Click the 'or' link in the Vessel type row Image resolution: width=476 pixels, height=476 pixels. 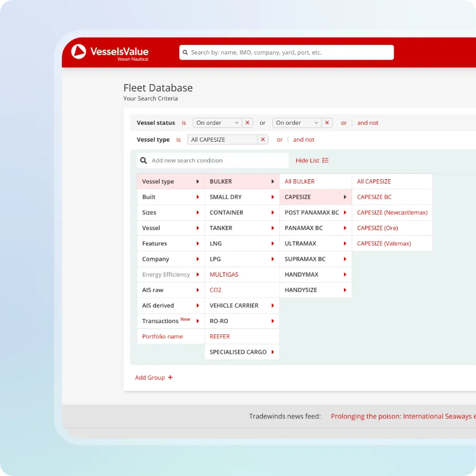point(280,140)
